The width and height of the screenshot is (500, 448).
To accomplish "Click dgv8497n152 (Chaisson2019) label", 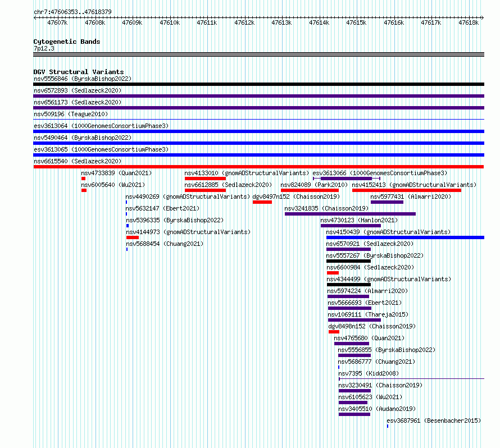I will coord(296,196).
